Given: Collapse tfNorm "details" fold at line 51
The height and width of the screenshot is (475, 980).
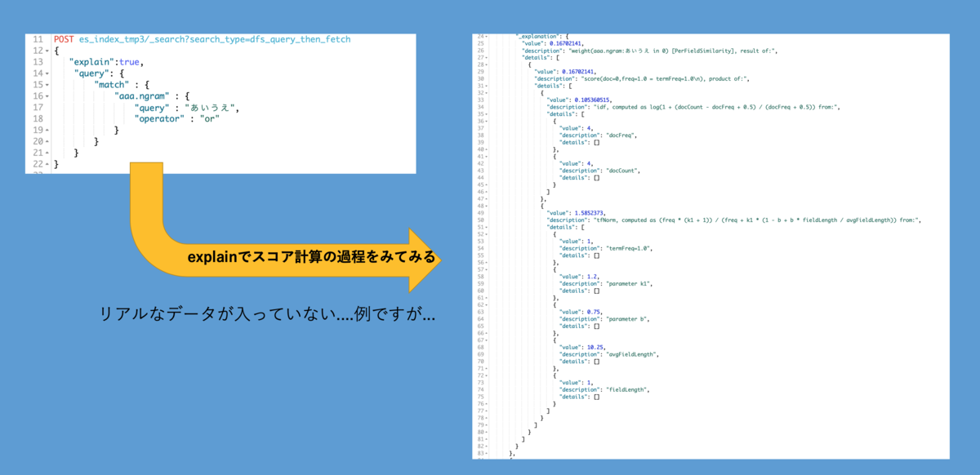Looking at the screenshot, I should click(488, 227).
